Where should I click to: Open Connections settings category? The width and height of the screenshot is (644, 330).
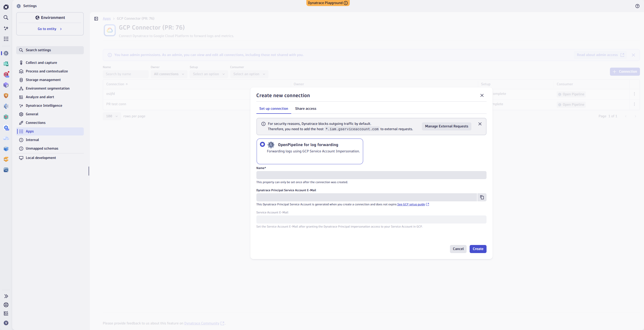(x=50, y=123)
